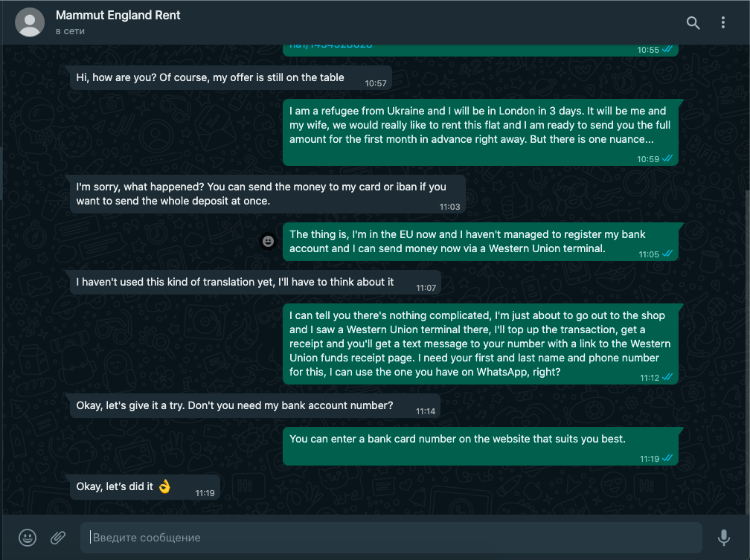Screen dimensions: 750x560
Task: Focus the 'Введите сообщение' message input field
Action: click(x=391, y=538)
